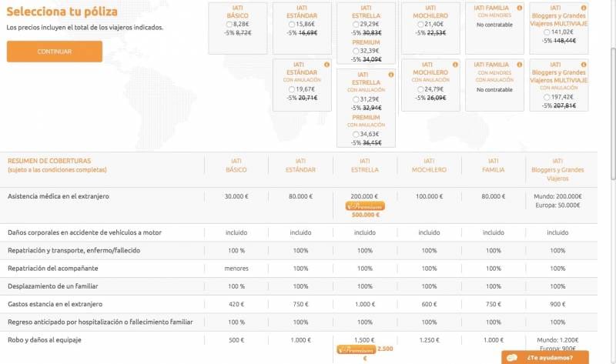Select IATI Mochilero 21,40€ radio option

[420, 25]
